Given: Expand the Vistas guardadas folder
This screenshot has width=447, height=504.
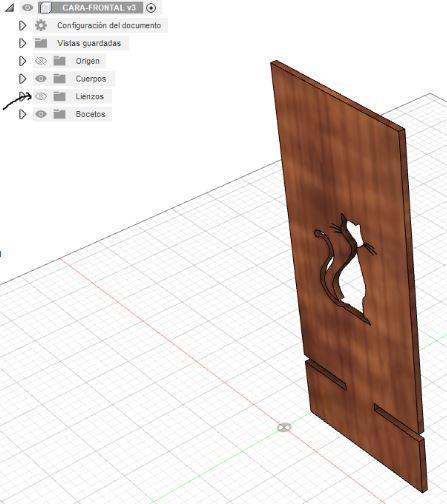Looking at the screenshot, I should tap(22, 43).
